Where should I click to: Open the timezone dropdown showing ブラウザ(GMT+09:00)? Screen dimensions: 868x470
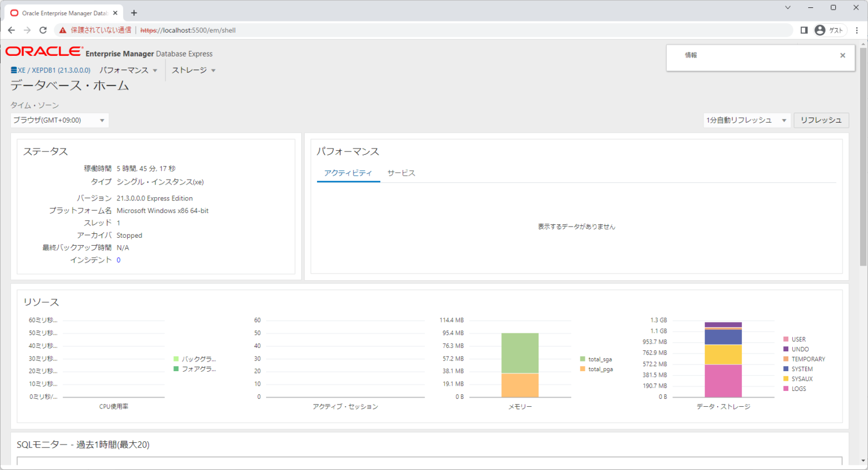[x=59, y=120]
